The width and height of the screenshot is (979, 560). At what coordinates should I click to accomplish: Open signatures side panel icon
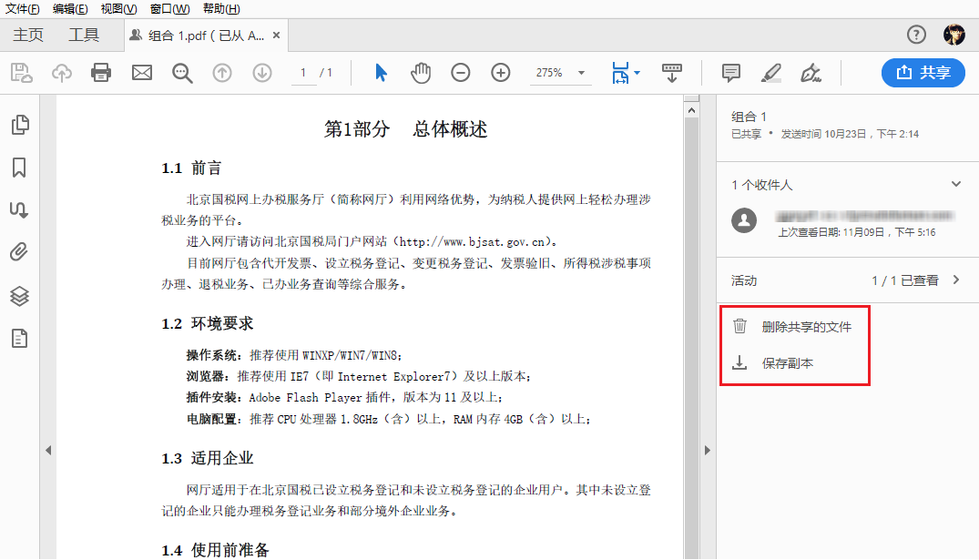[x=19, y=209]
